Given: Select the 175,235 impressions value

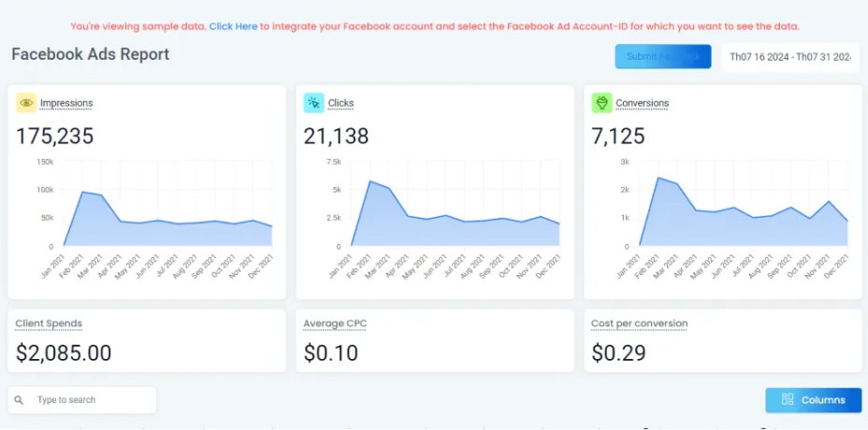Looking at the screenshot, I should 55,136.
